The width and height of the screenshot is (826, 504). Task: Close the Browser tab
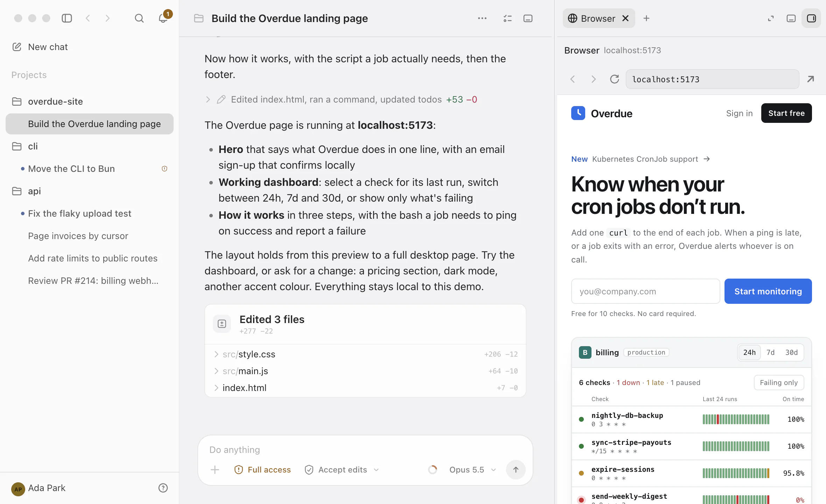pos(625,18)
